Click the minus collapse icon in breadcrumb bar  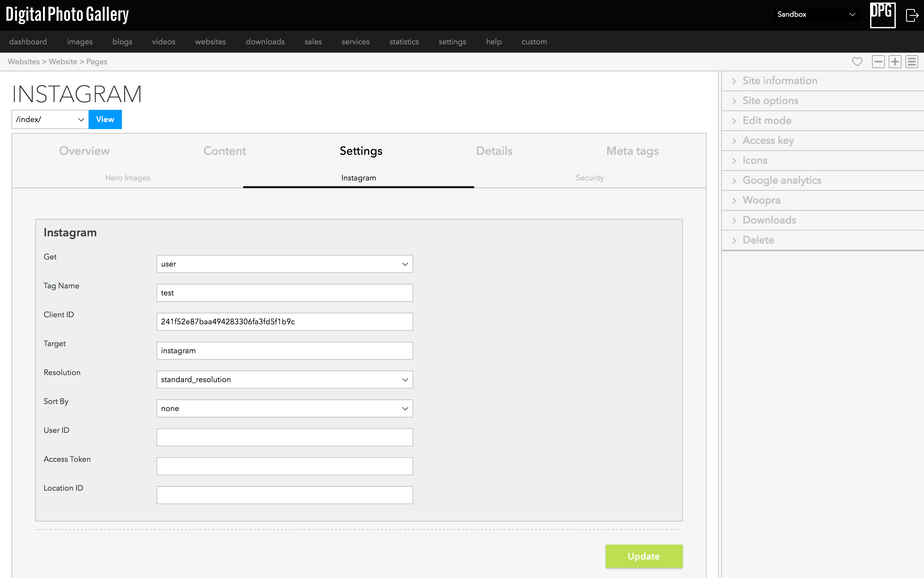(878, 62)
